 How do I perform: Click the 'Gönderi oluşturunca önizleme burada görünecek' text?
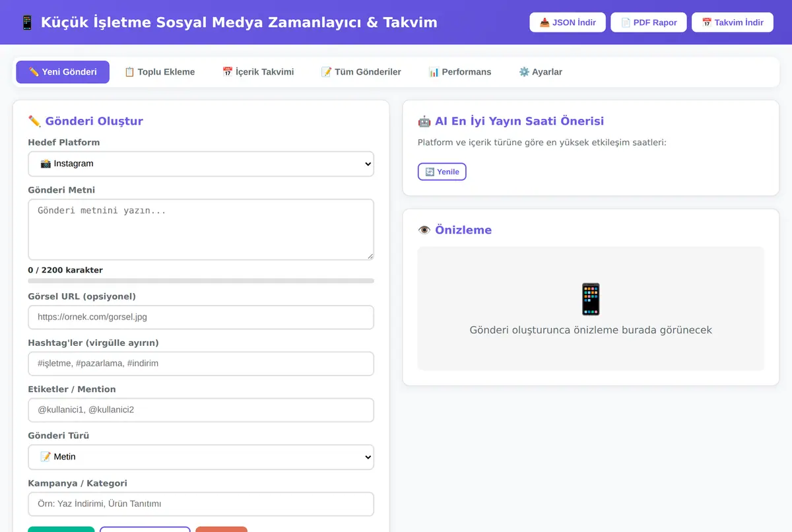pyautogui.click(x=591, y=330)
